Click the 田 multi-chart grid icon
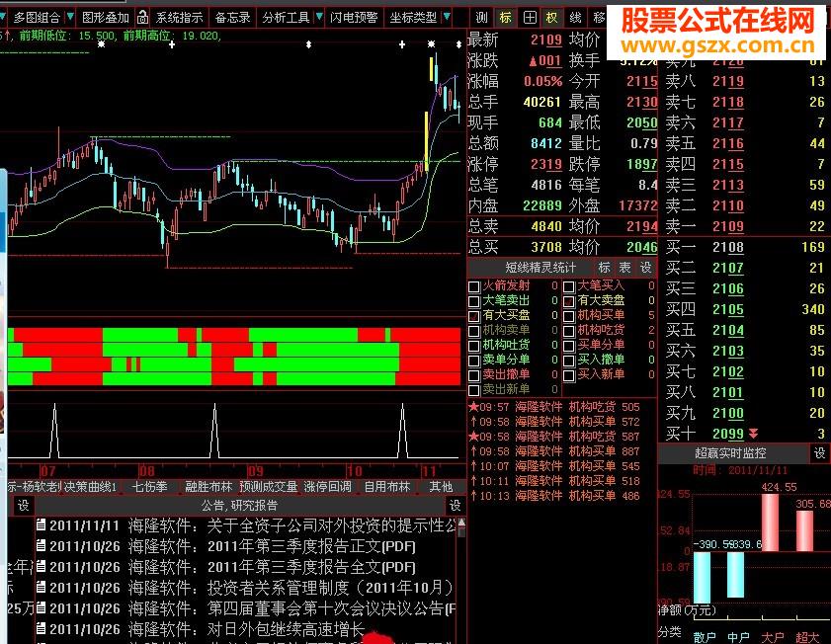The height and width of the screenshot is (644, 831). pos(527,17)
